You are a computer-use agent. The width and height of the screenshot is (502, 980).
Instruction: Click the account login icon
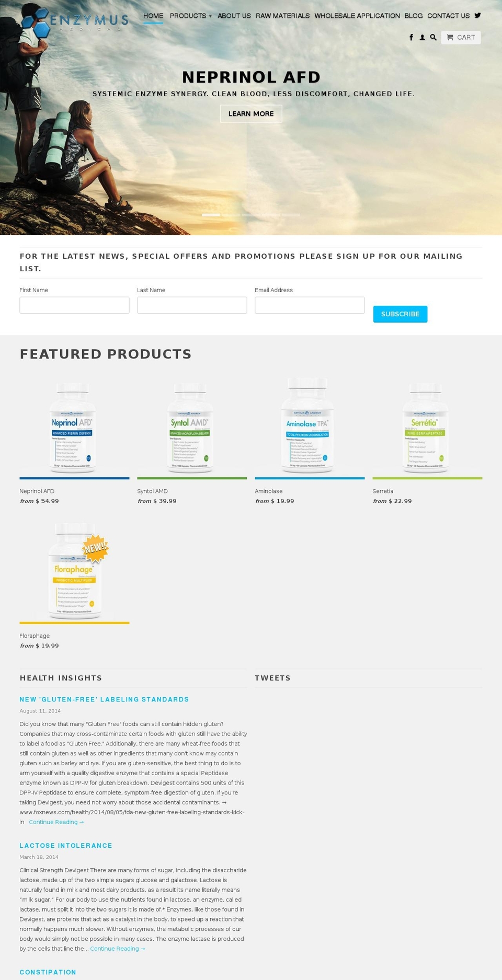click(422, 37)
